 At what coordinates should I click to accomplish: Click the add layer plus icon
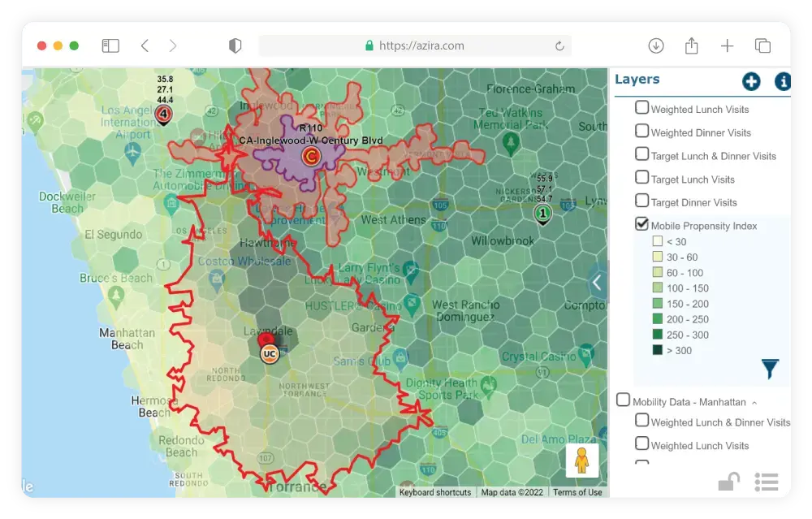[x=750, y=81]
